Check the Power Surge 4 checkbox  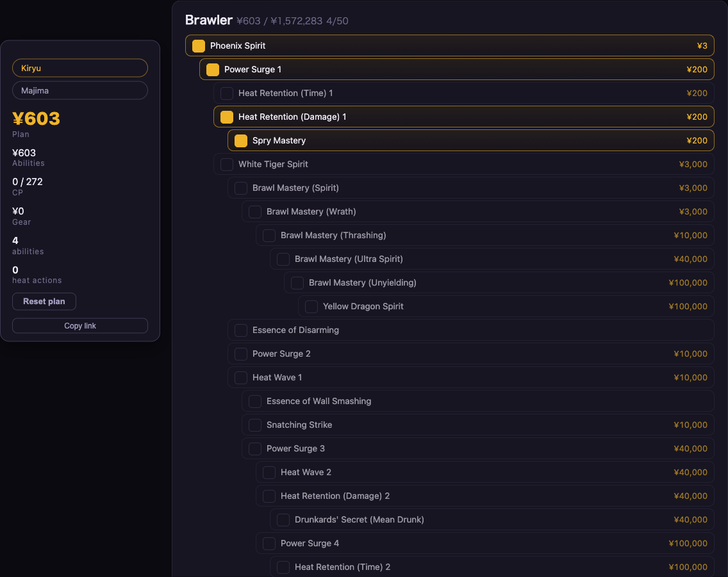pyautogui.click(x=269, y=542)
